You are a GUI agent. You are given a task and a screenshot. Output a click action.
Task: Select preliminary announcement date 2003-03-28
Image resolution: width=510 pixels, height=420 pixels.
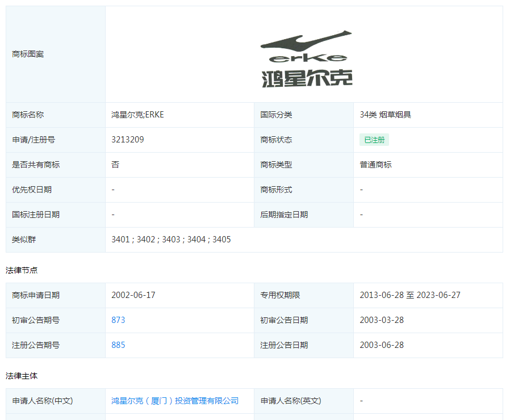(x=382, y=320)
